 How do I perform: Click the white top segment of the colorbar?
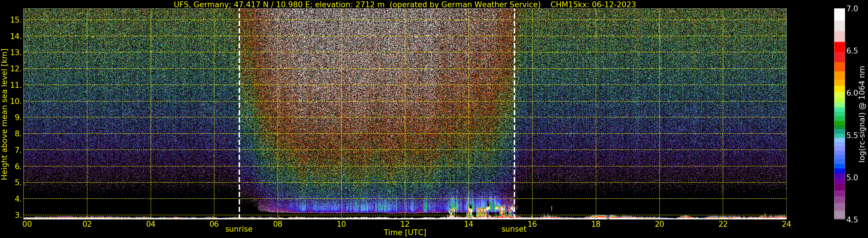pos(839,14)
